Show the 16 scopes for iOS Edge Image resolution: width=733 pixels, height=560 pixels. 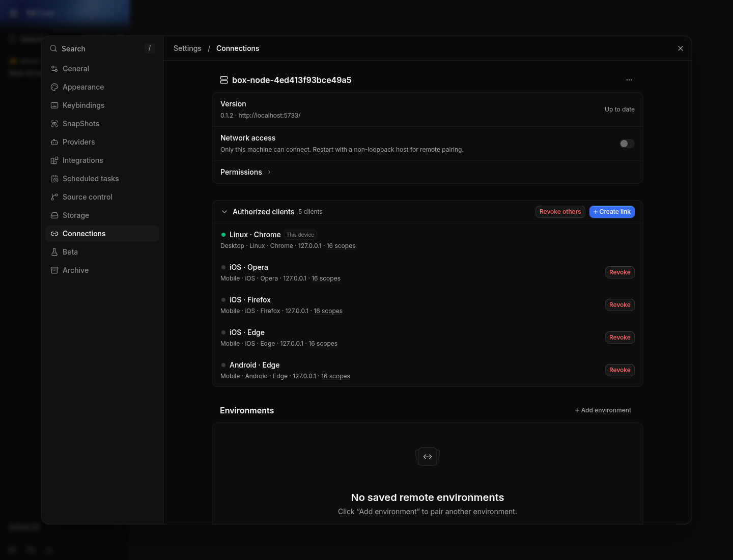point(323,344)
